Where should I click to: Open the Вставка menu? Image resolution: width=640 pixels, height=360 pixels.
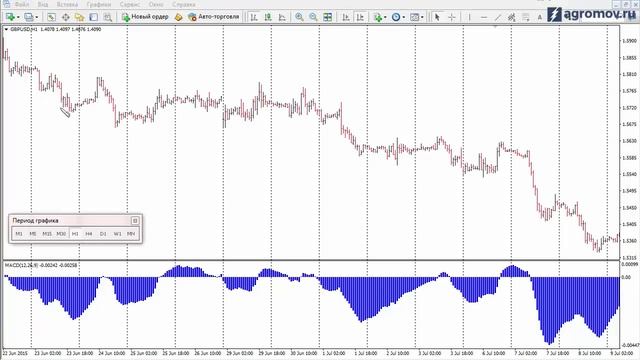(x=67, y=4)
